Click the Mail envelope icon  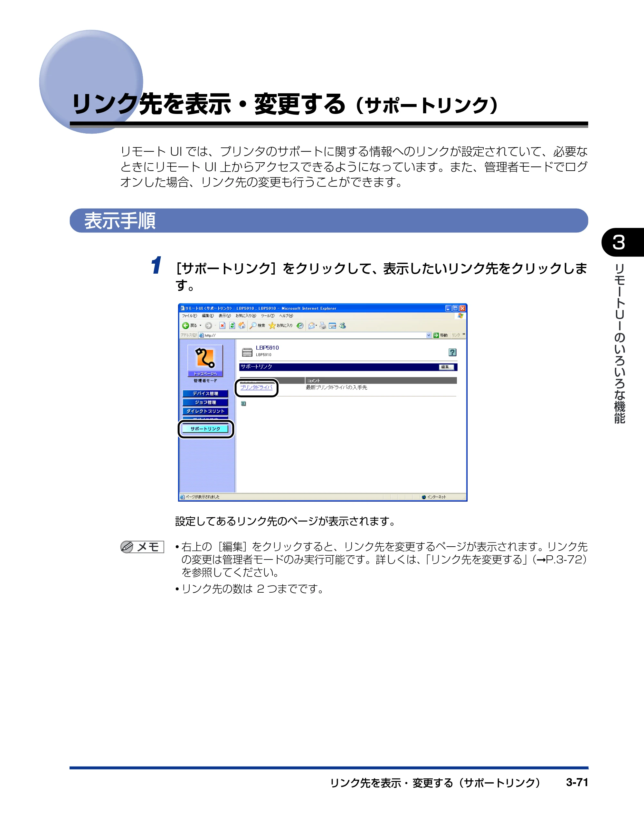click(x=312, y=326)
